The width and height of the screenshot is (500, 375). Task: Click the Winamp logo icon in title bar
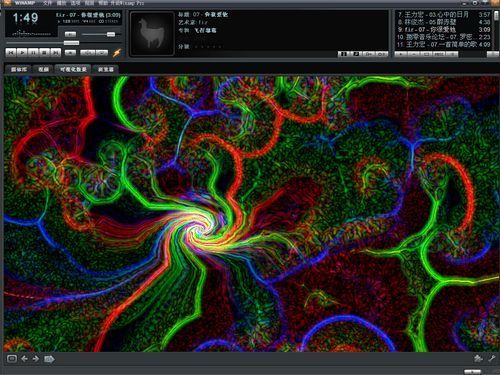tap(7, 3)
